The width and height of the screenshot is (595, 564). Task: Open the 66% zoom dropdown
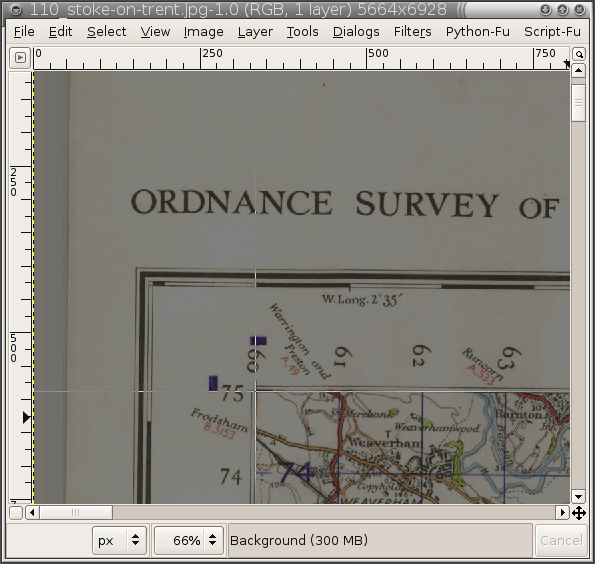[x=189, y=540]
